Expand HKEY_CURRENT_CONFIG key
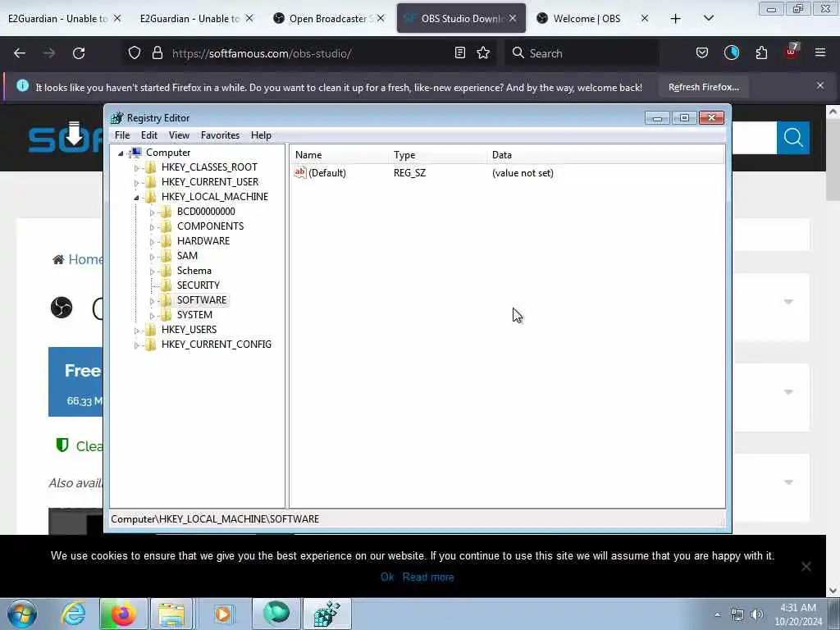Image resolution: width=840 pixels, height=630 pixels. (136, 345)
